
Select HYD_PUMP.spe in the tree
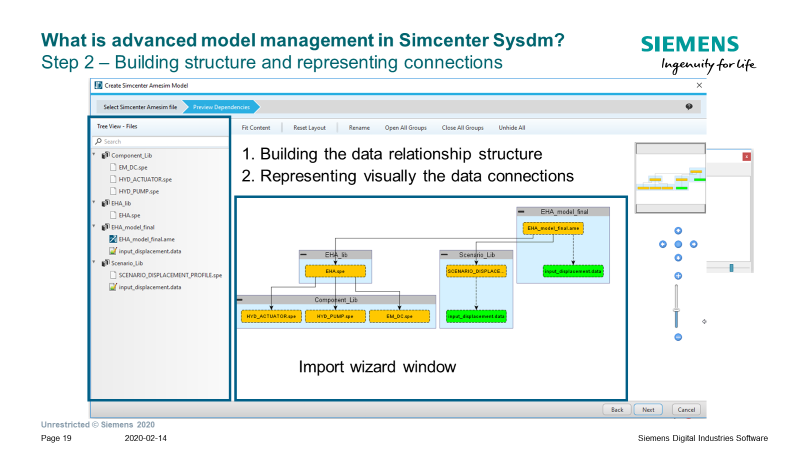(139, 191)
